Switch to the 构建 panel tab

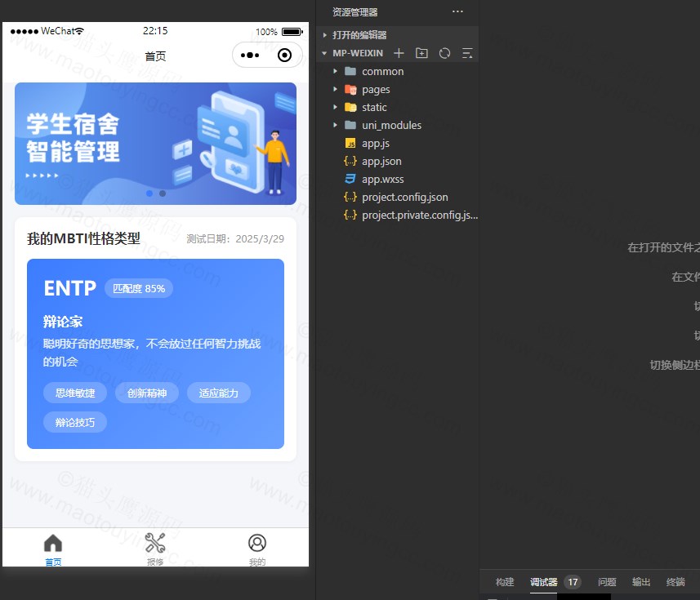click(x=505, y=582)
